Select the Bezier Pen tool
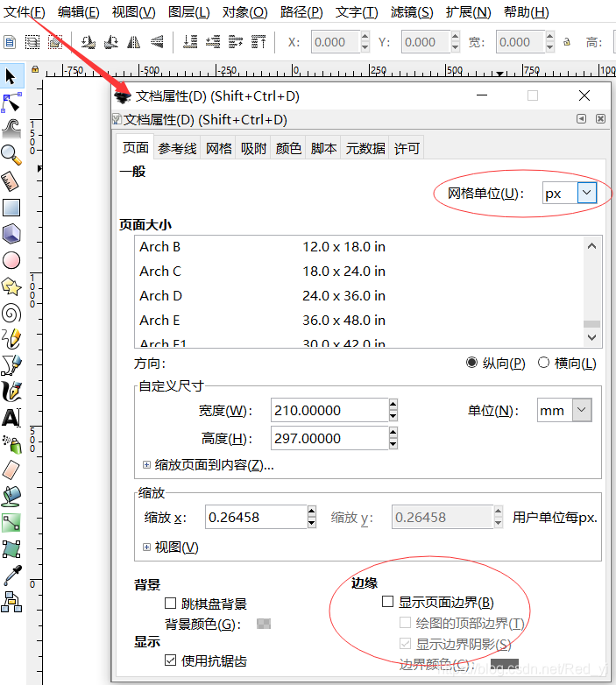The image size is (616, 685). [11, 365]
